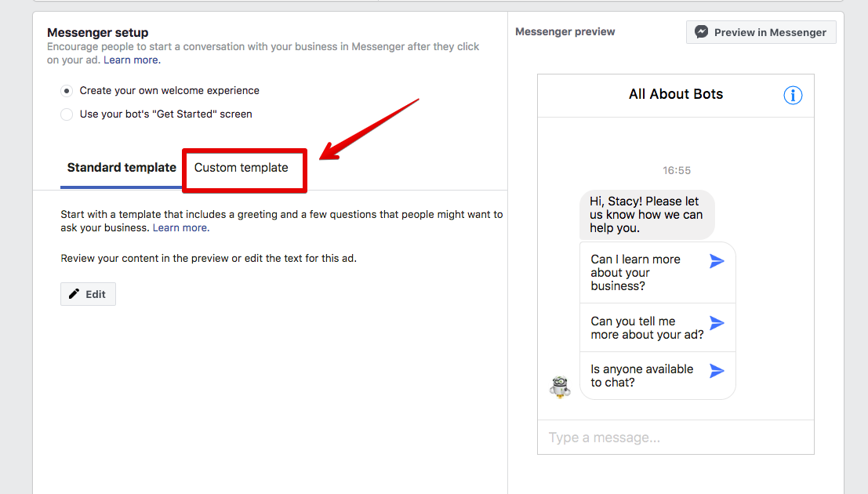The image size is (868, 494).
Task: Select the 'Hi, Stacy!' greeting bubble
Action: pyautogui.click(x=646, y=213)
